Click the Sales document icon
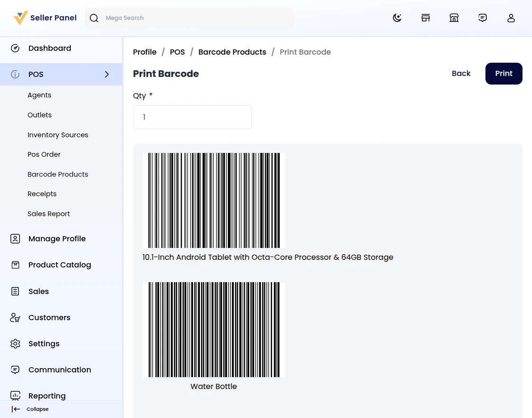This screenshot has width=532, height=418. [x=15, y=291]
